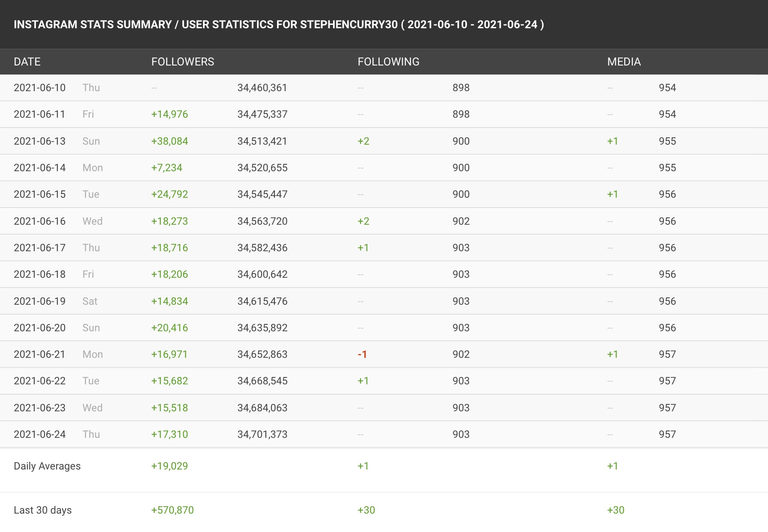768x532 pixels.
Task: Click follower total 34,460,361
Action: click(262, 88)
